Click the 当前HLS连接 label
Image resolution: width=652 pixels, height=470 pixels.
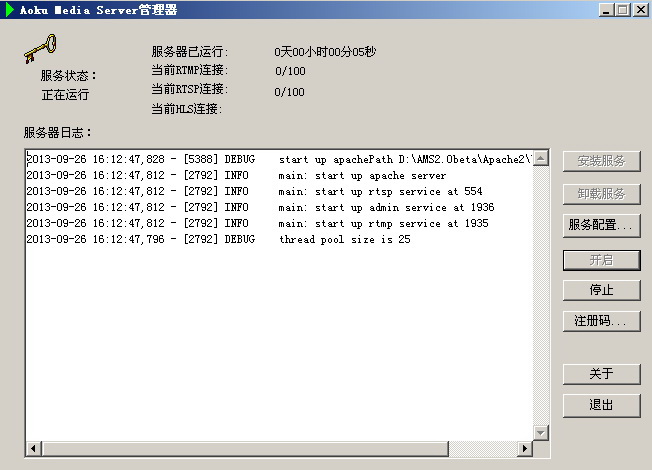click(186, 109)
